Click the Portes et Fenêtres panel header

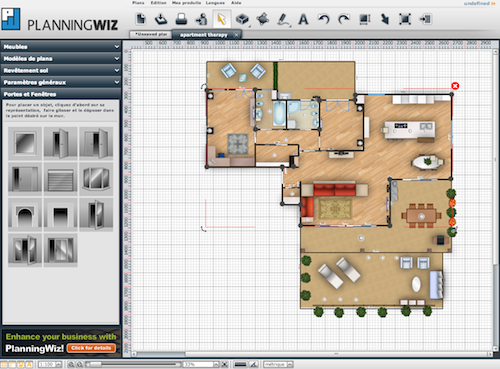tap(61, 94)
